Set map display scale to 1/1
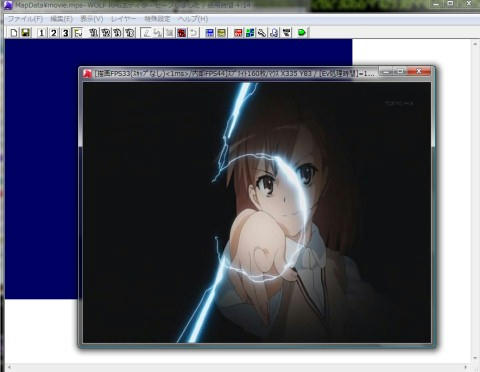Viewport: 480px width, 372px height. 94,33
